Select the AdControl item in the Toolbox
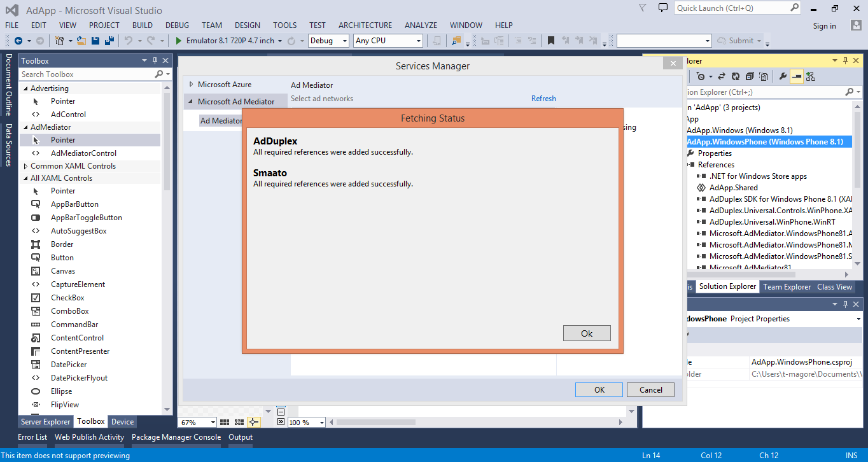The width and height of the screenshot is (868, 462). click(x=68, y=115)
